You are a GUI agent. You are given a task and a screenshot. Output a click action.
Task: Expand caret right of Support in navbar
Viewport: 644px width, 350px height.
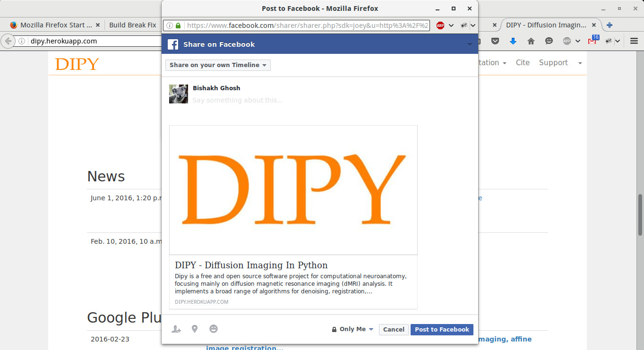(580, 63)
